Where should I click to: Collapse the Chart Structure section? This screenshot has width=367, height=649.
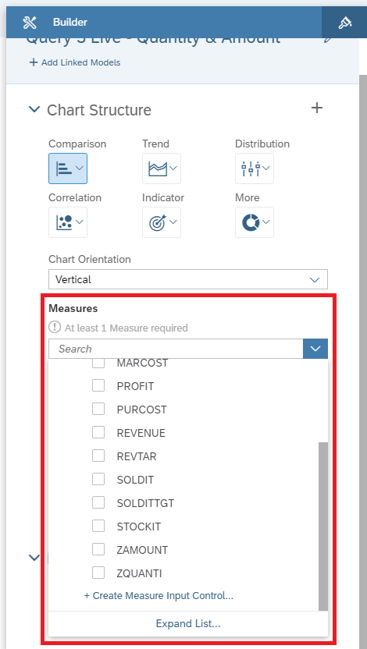pos(34,110)
